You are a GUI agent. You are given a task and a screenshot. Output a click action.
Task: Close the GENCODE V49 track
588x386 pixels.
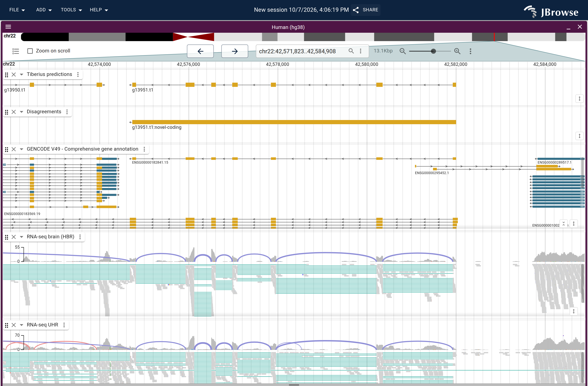pyautogui.click(x=14, y=149)
